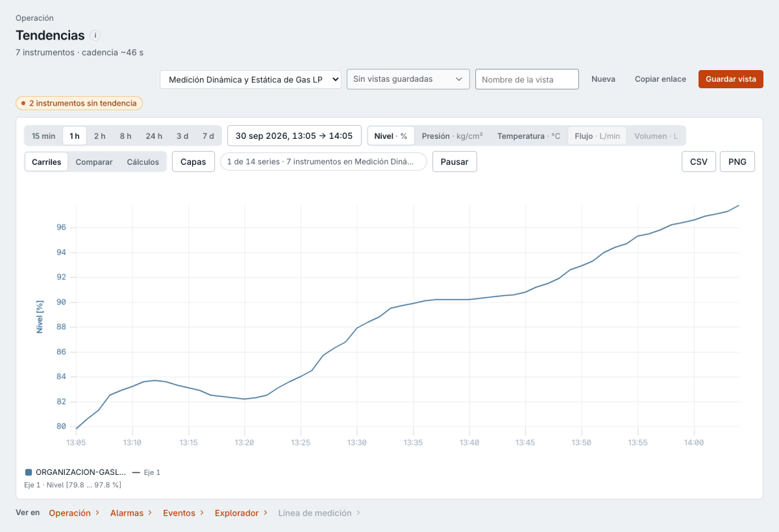Open the Capas layers button
This screenshot has height=532, width=779.
[193, 162]
